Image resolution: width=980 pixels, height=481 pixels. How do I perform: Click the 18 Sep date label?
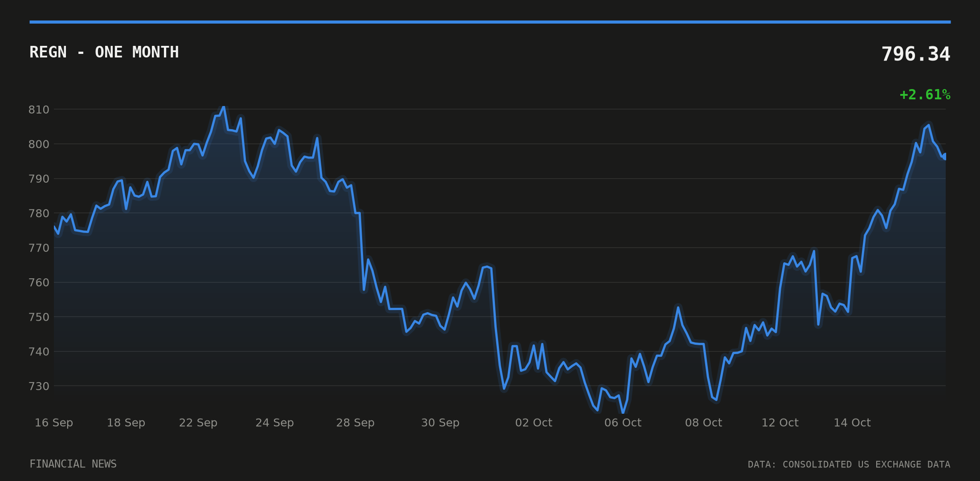click(x=126, y=423)
